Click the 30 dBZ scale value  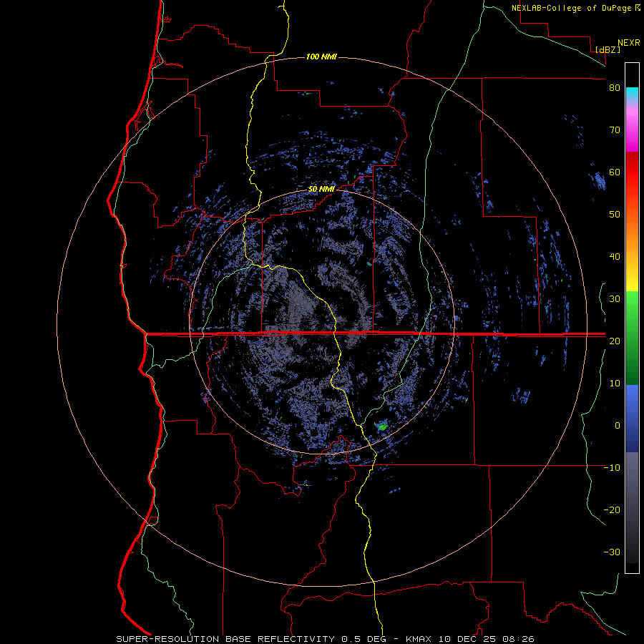[x=615, y=299]
